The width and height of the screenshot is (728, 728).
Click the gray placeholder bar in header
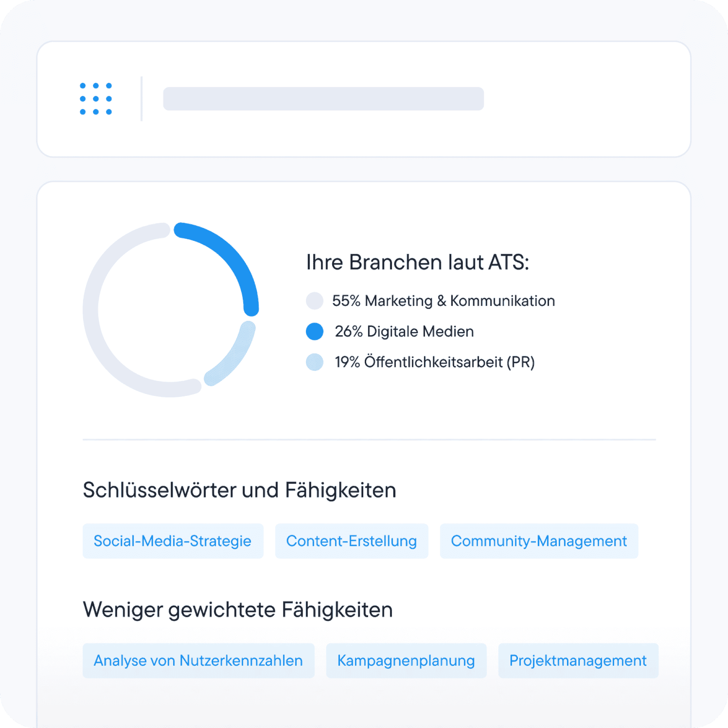(x=323, y=99)
